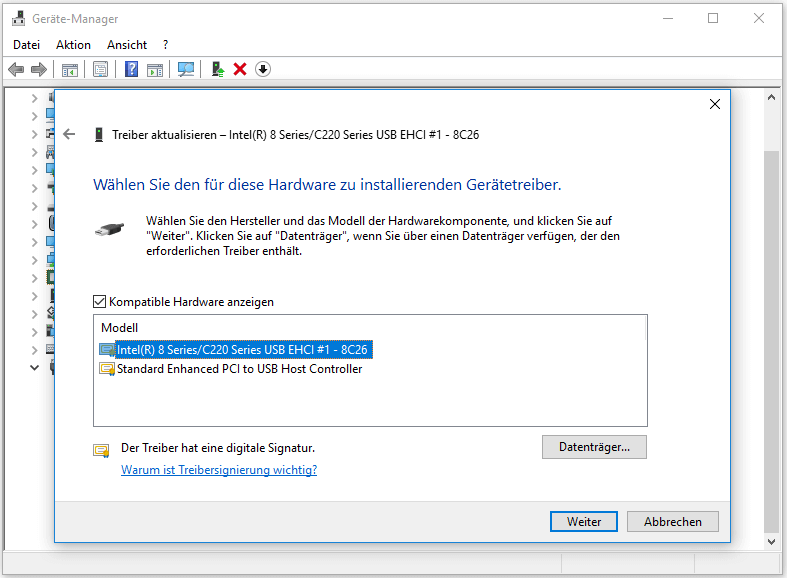
Task: Click the main window scrollbar down arrow
Action: [771, 541]
